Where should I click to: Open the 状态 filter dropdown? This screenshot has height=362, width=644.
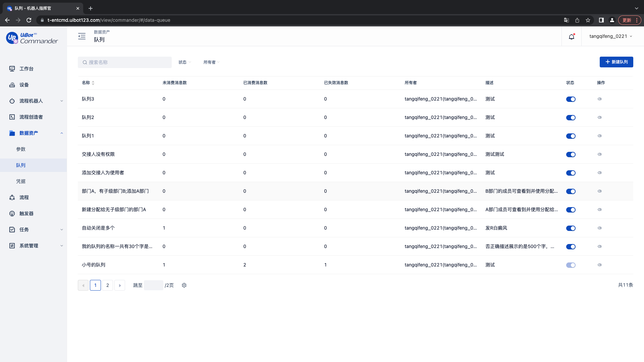[185, 62]
